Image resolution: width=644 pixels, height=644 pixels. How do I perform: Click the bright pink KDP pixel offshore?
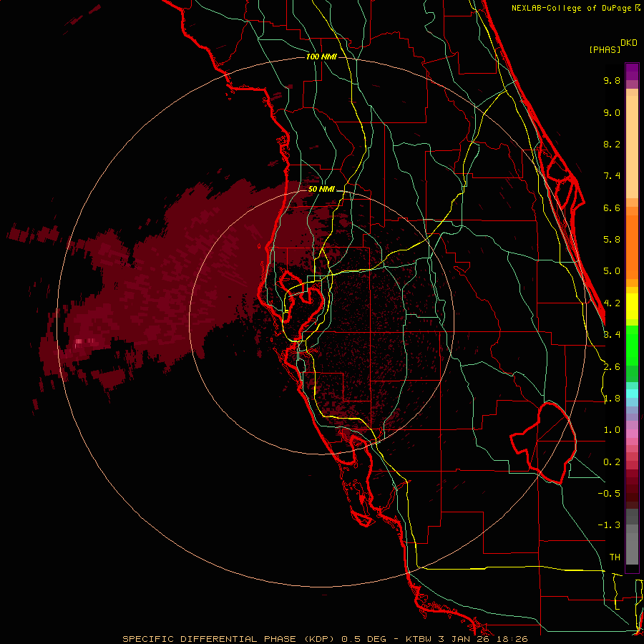tap(79, 341)
